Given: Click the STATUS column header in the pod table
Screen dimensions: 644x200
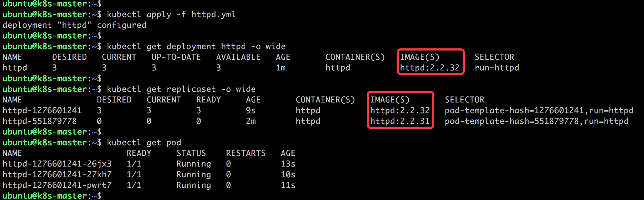Looking at the screenshot, I should (x=191, y=153).
